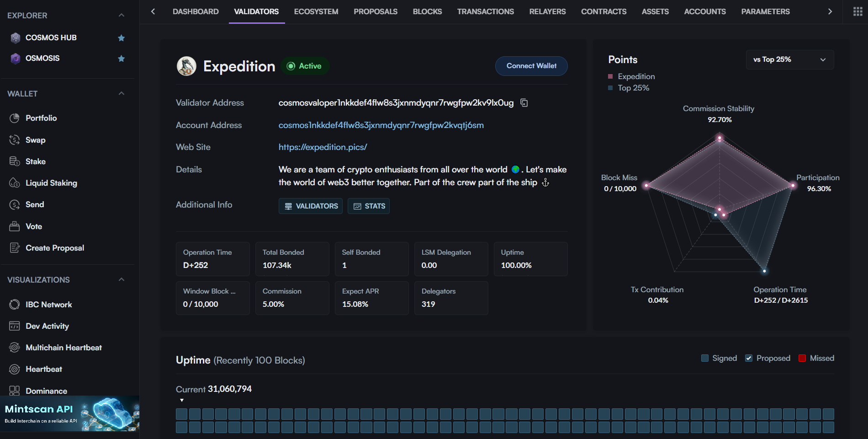Open Osmosis chain icon
The width and height of the screenshot is (868, 439).
16,59
